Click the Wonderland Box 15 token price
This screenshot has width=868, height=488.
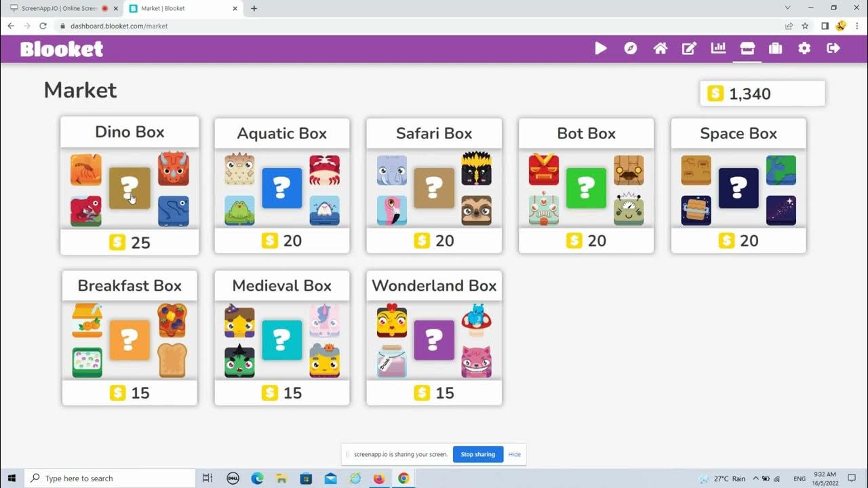tap(434, 393)
